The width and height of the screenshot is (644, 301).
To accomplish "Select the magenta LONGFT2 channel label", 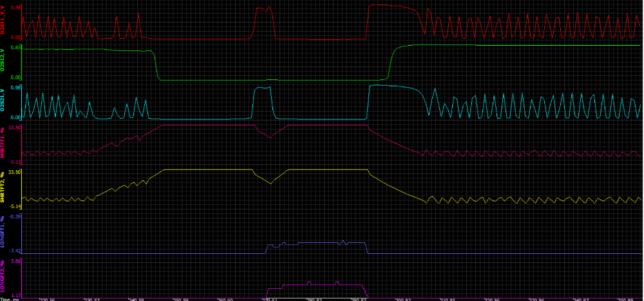I will tap(3, 277).
